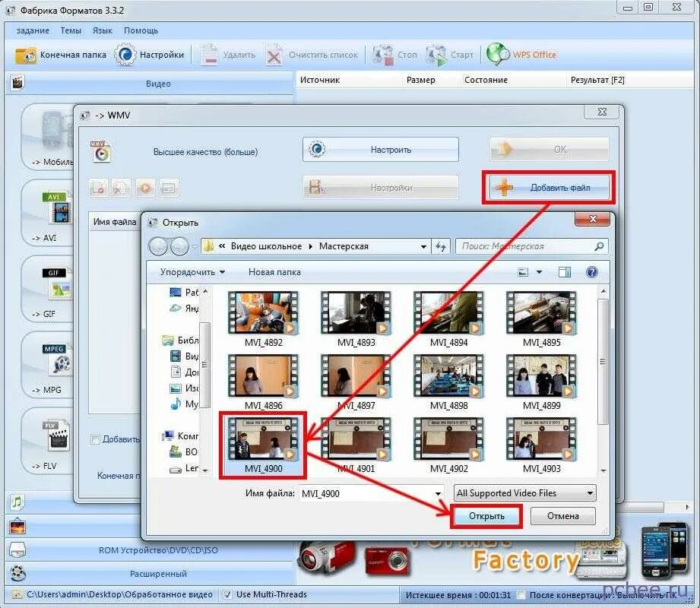Click the Стоп toolbar icon
700x608 pixels.
(x=382, y=55)
